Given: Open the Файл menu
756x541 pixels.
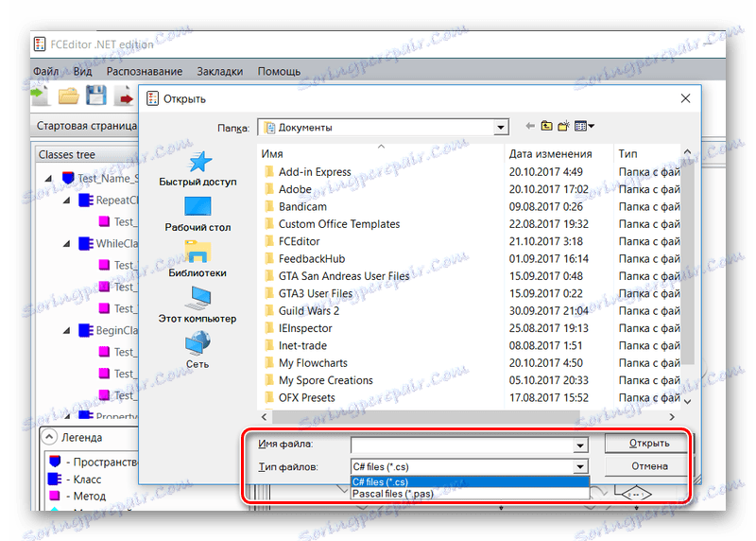Looking at the screenshot, I should point(45,72).
